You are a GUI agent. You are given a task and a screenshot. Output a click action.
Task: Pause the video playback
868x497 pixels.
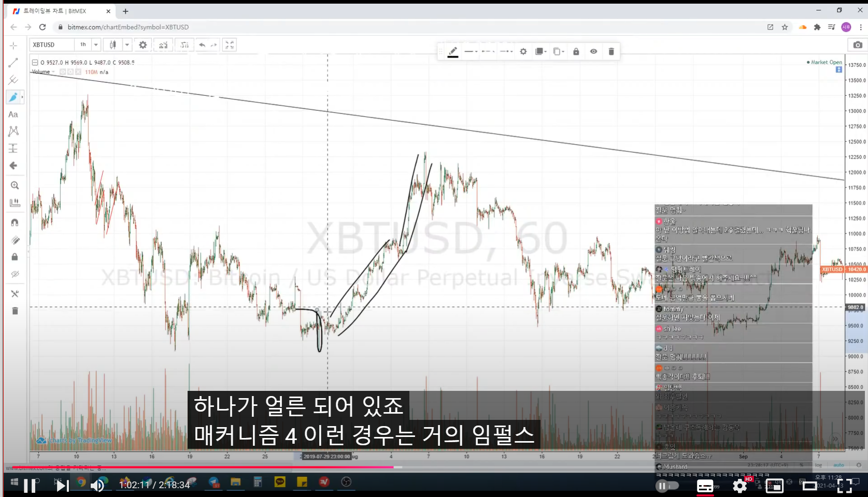(x=30, y=486)
